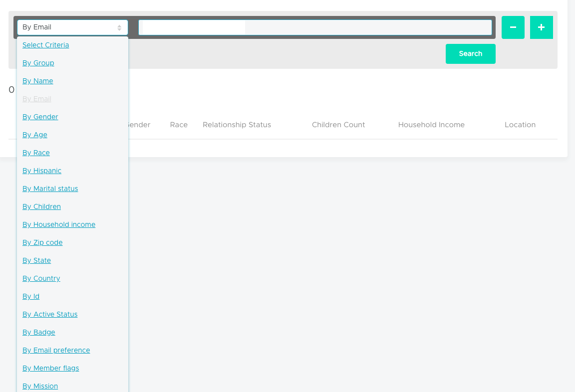Select By State option
The height and width of the screenshot is (392, 575).
point(36,260)
